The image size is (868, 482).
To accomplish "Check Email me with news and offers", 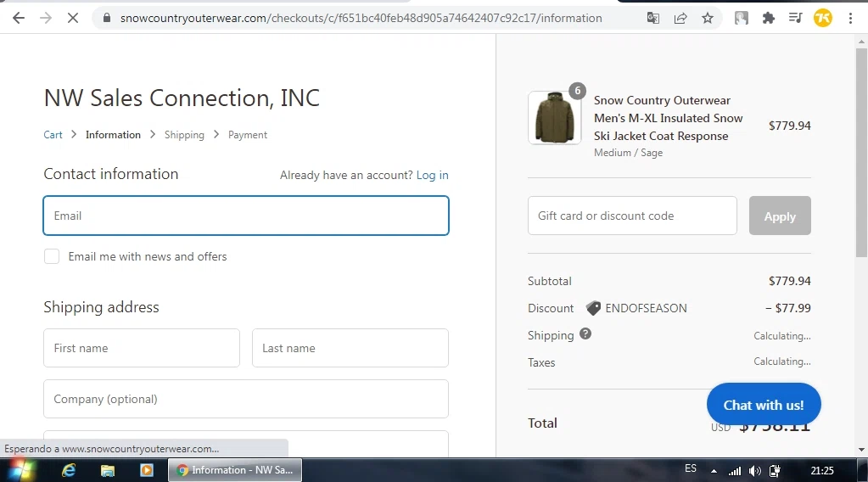I will pos(52,256).
